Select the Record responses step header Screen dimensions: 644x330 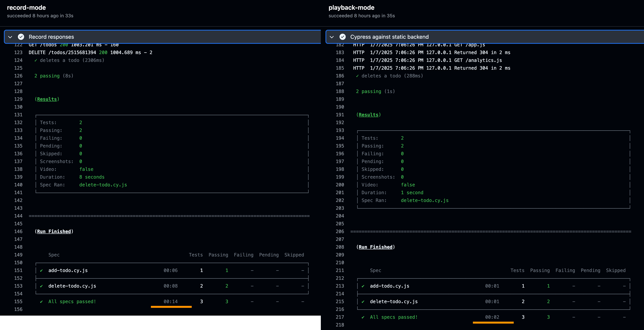[x=163, y=37]
